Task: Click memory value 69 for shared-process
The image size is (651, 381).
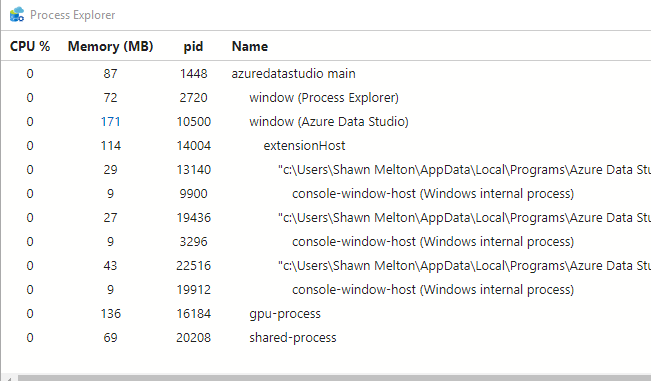Action: tap(110, 338)
